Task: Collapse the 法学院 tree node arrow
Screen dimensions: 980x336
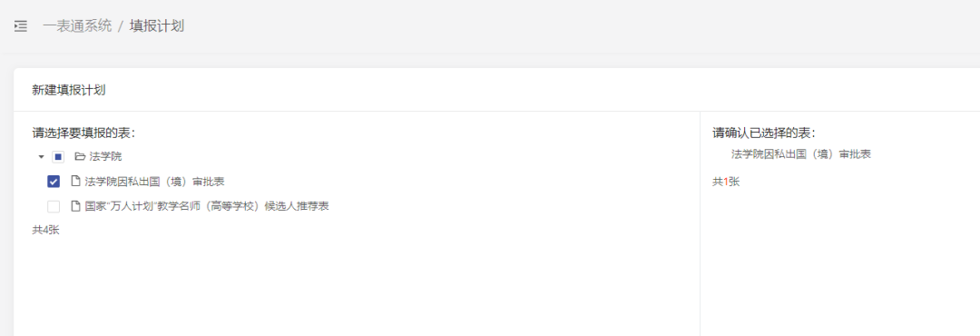Action: tap(41, 156)
